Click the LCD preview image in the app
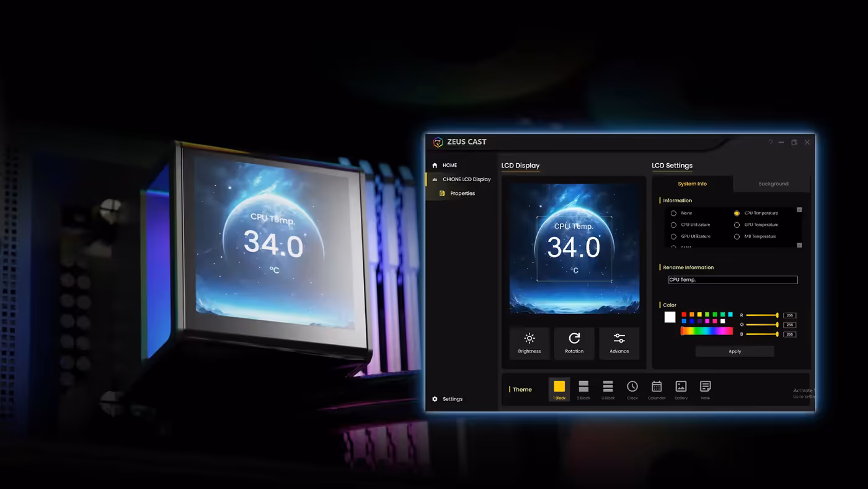The width and height of the screenshot is (868, 489). pos(574,248)
